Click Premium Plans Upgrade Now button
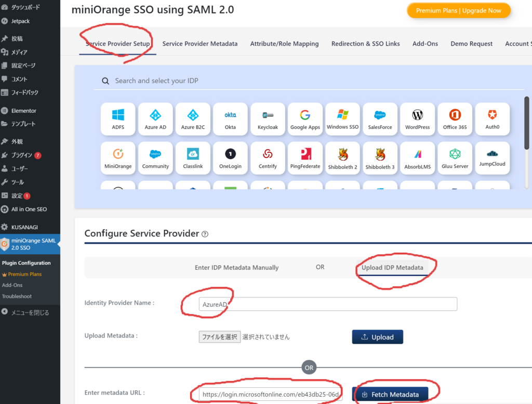The height and width of the screenshot is (404, 532). (x=458, y=11)
